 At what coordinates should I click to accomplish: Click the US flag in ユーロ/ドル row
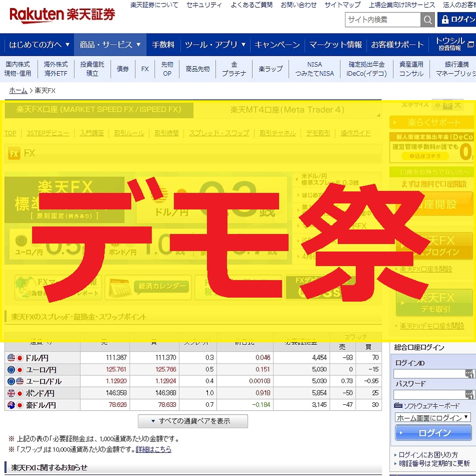20,381
